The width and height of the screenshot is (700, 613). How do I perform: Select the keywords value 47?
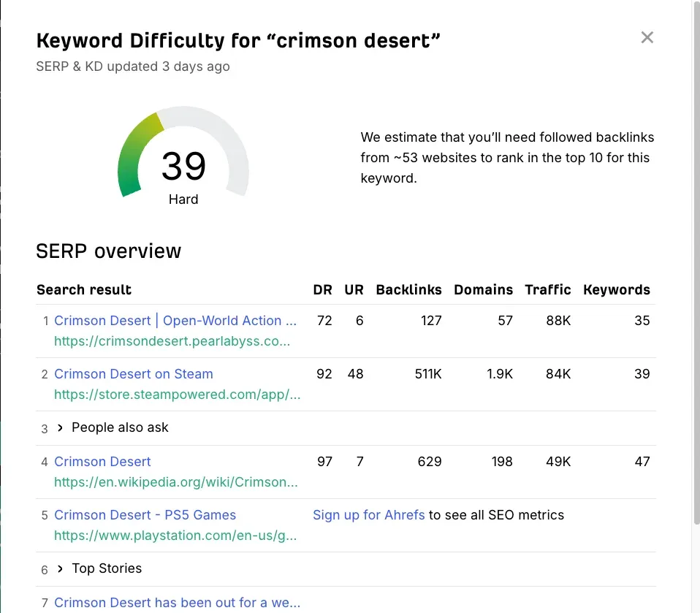[x=642, y=461]
